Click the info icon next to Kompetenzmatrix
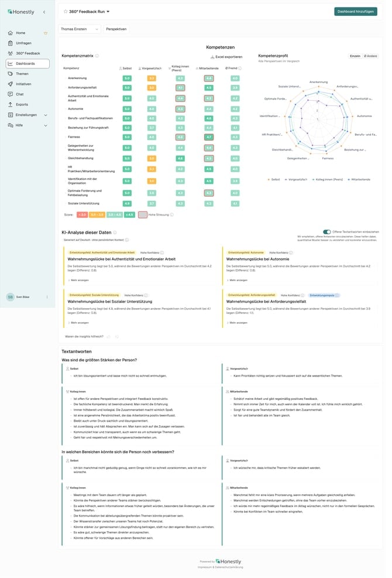The height and width of the screenshot is (578, 392). pos(97,56)
